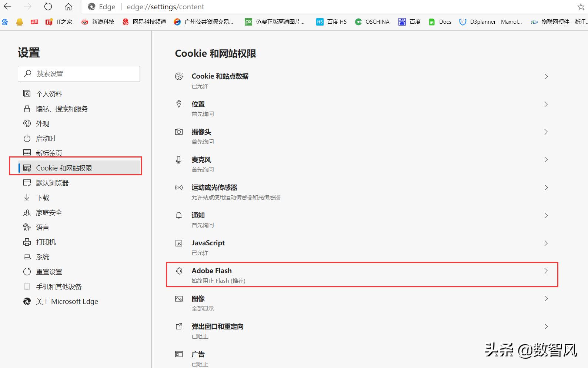Viewport: 588px width, 368px height.
Task: Expand the Cookie 和站点数据 row chevron
Action: tap(546, 76)
